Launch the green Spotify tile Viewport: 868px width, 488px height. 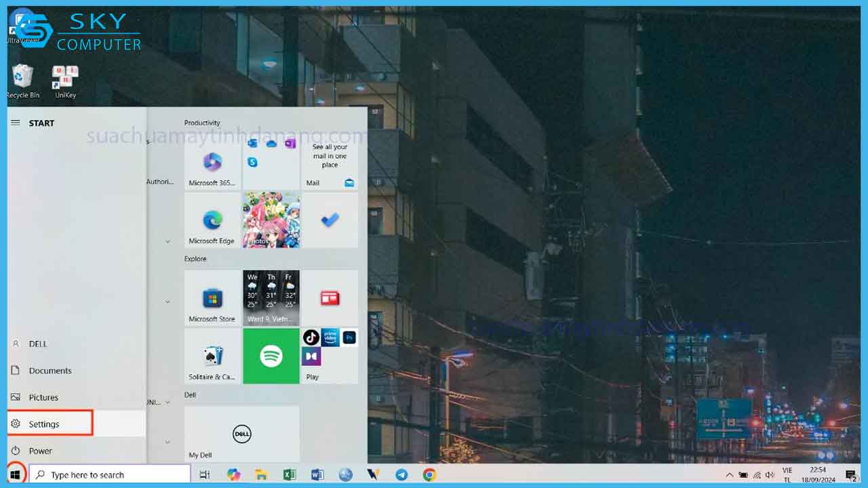271,357
